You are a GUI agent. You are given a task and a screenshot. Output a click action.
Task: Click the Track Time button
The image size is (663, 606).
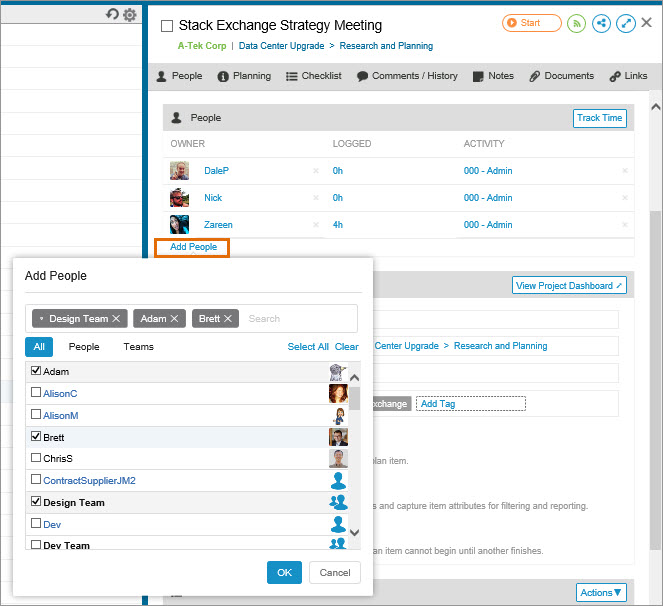point(600,118)
